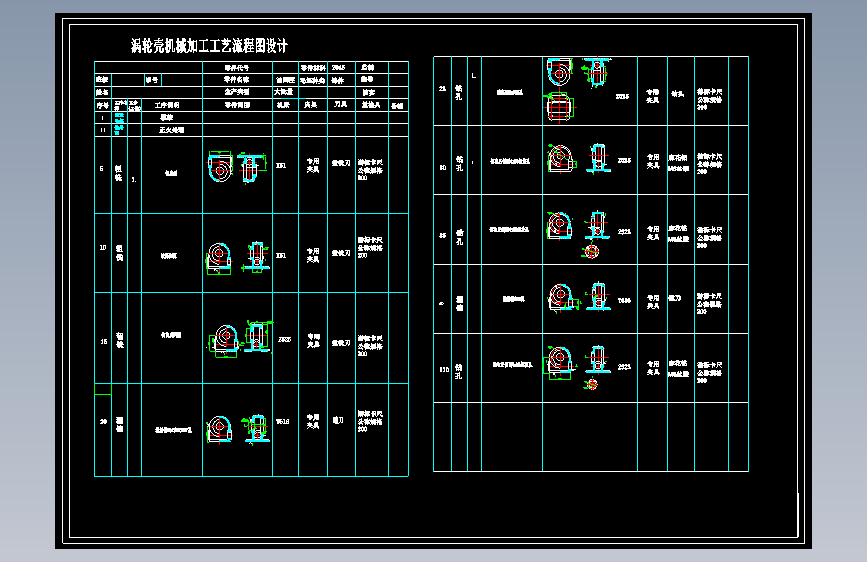
Task: Click the 专用夹具 cell in right table's fifth row
Action: pyautogui.click(x=653, y=368)
